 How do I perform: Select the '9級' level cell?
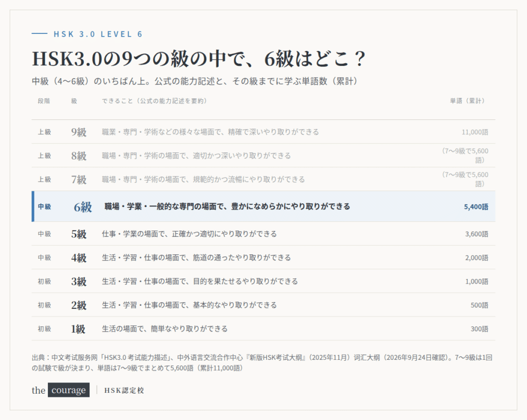(x=79, y=132)
